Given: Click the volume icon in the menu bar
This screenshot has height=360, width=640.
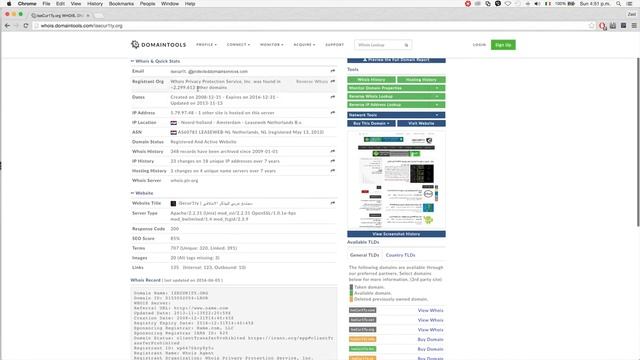Looking at the screenshot, I should [537, 4].
